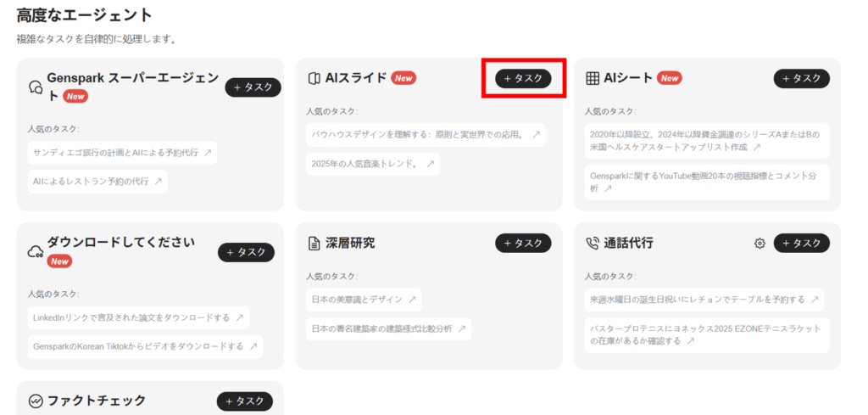Click the Genspark スーパーエージェント icon
Viewport: 868px width, 415px height.
tap(36, 87)
